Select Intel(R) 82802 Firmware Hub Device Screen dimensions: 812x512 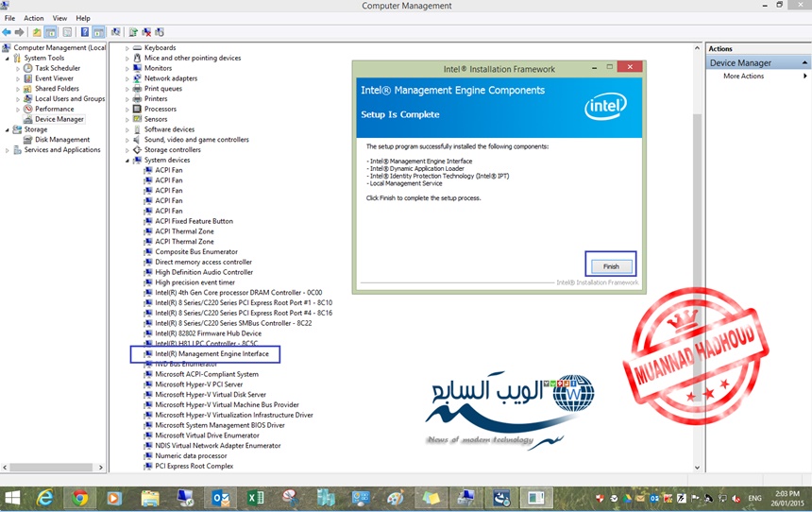click(208, 333)
